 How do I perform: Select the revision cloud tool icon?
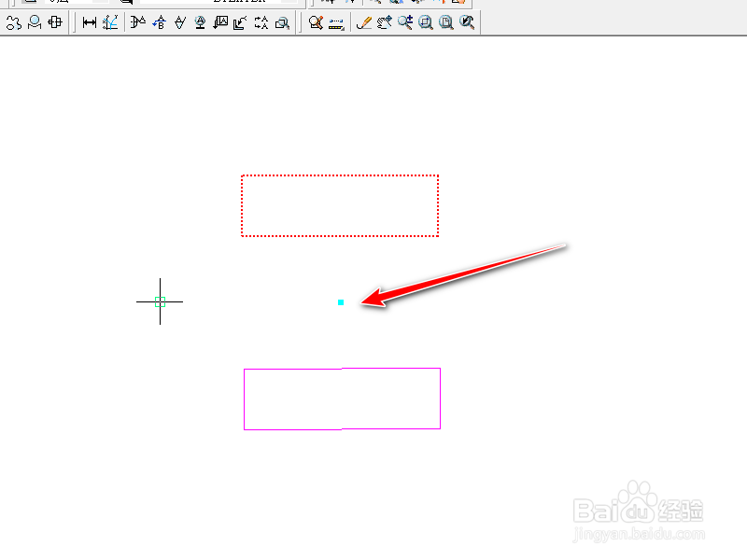pyautogui.click(x=14, y=22)
